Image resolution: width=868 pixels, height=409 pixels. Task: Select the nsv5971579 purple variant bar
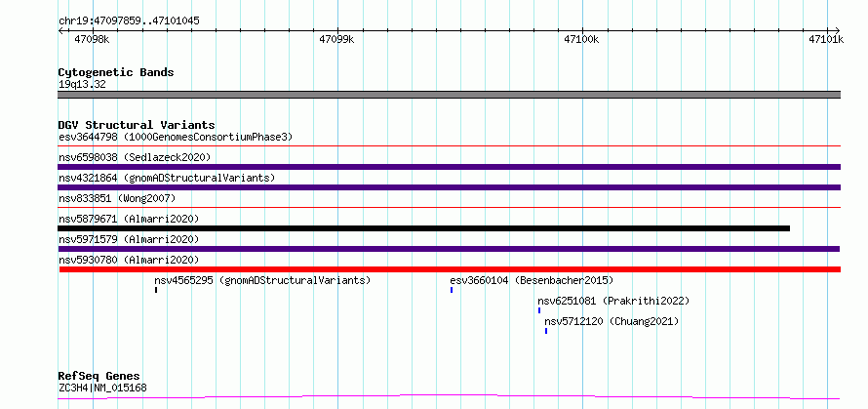(449, 249)
